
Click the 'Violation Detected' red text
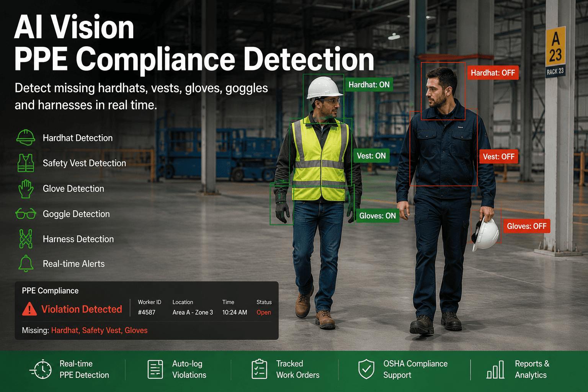pos(82,309)
